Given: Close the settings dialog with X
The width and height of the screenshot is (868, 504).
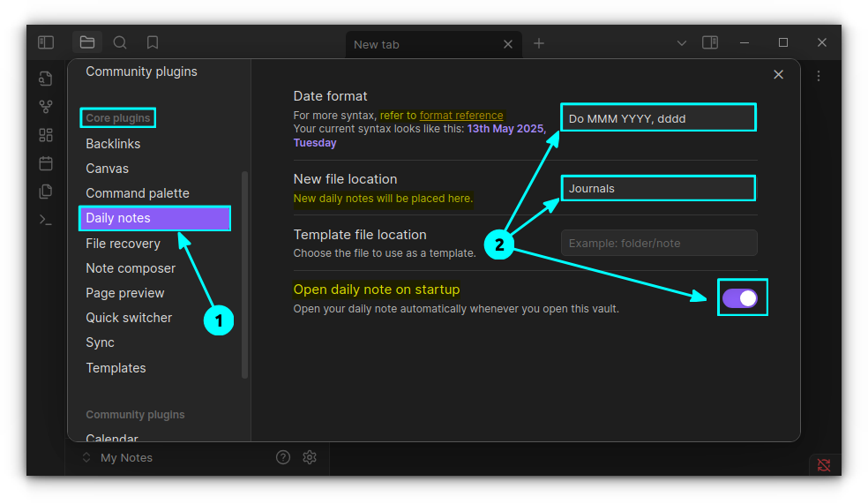Looking at the screenshot, I should tap(778, 75).
